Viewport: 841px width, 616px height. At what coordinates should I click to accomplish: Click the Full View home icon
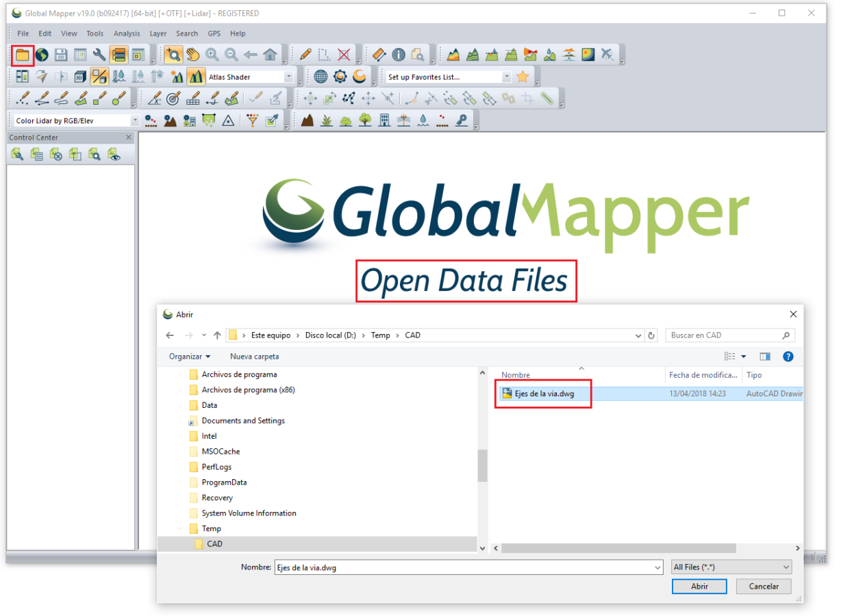click(270, 54)
